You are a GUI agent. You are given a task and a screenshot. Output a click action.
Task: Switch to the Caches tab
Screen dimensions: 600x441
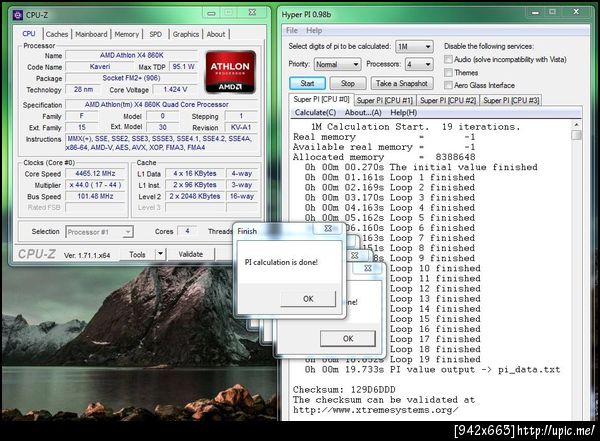[57, 34]
